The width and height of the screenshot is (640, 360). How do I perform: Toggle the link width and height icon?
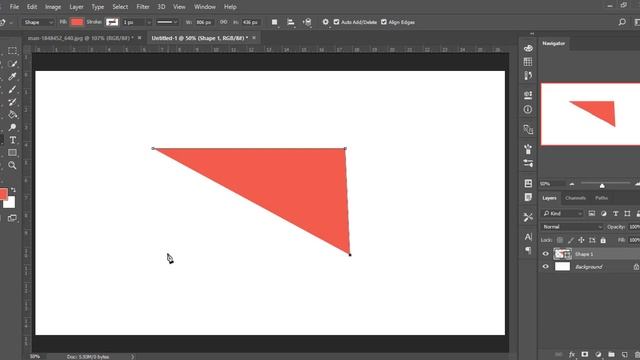pos(223,22)
